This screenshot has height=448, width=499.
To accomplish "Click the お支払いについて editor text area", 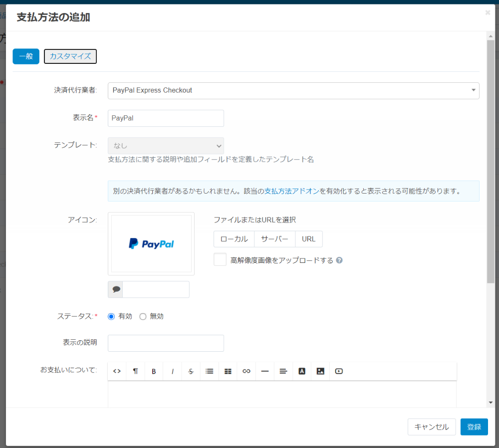I will click(282, 394).
